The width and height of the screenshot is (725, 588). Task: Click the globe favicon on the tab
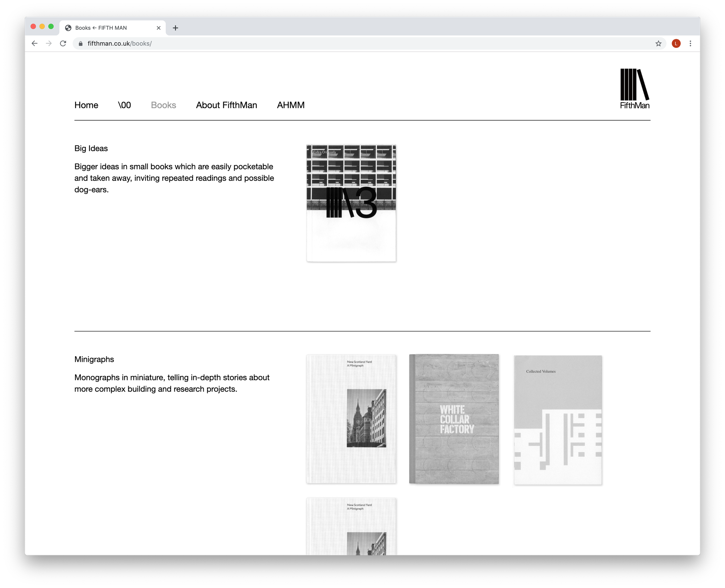tap(68, 28)
